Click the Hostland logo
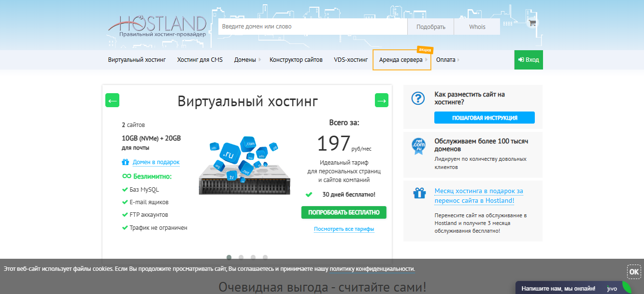This screenshot has width=644, height=294. [x=157, y=27]
